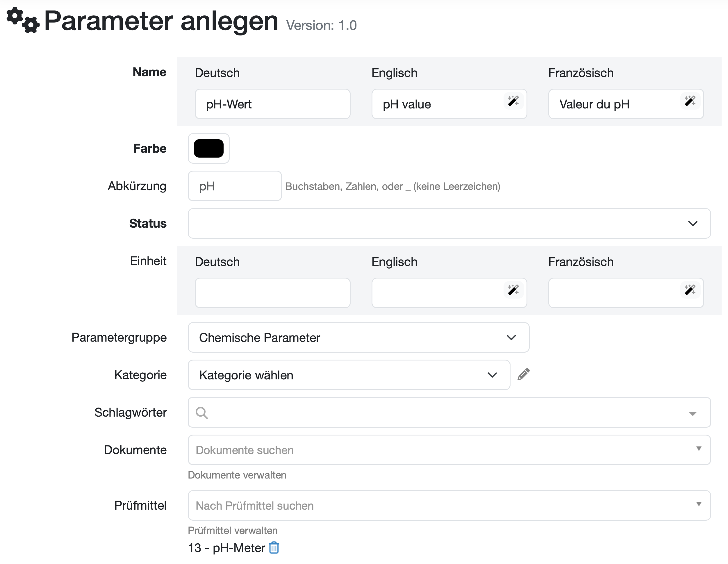Open the black Farbe color picker
728x564 pixels.
point(209,148)
